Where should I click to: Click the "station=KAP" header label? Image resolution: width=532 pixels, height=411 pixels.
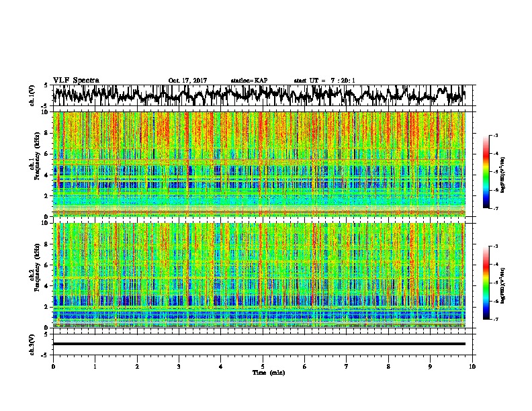(x=249, y=81)
